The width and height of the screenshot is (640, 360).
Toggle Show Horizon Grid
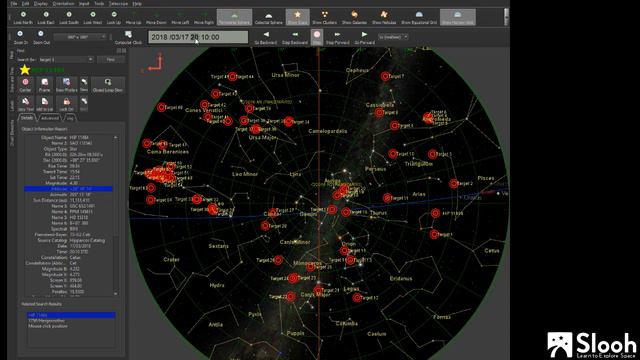click(458, 17)
